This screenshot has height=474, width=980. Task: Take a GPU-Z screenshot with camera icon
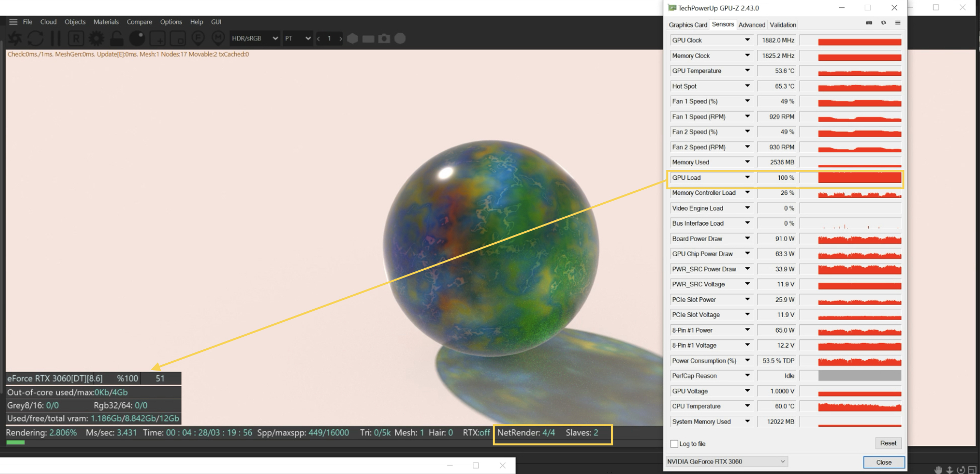pyautogui.click(x=869, y=23)
